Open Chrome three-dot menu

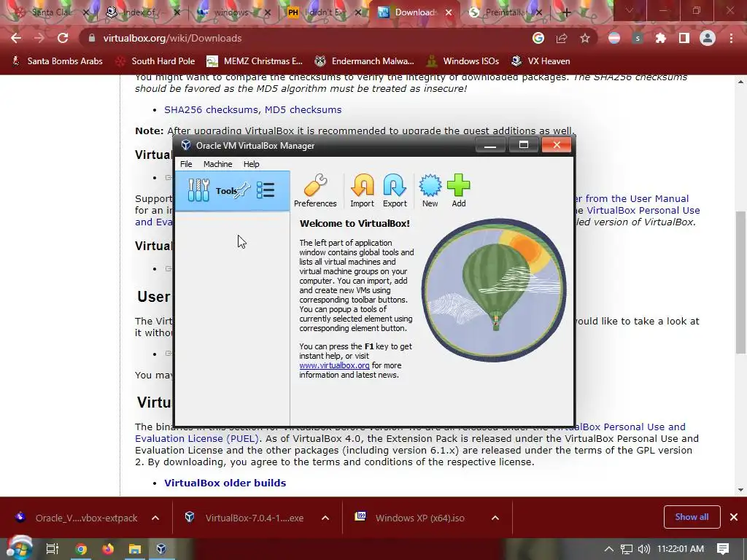(x=731, y=38)
